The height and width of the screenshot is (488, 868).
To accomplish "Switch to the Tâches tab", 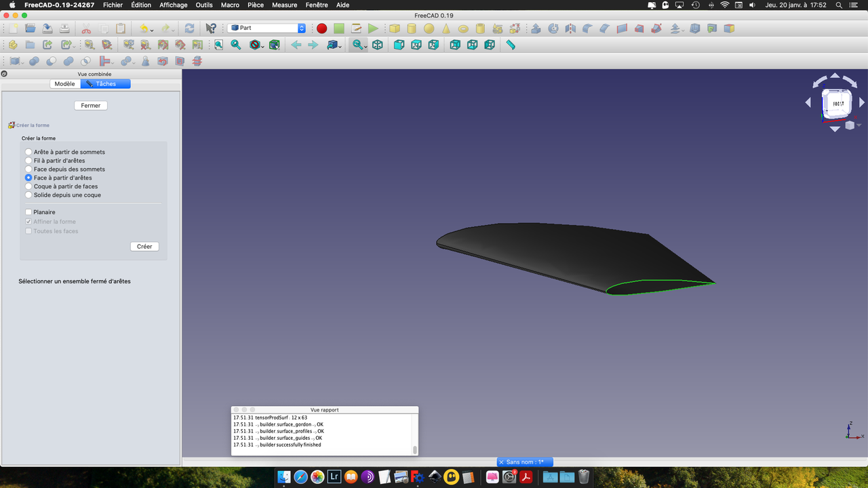I will (105, 84).
